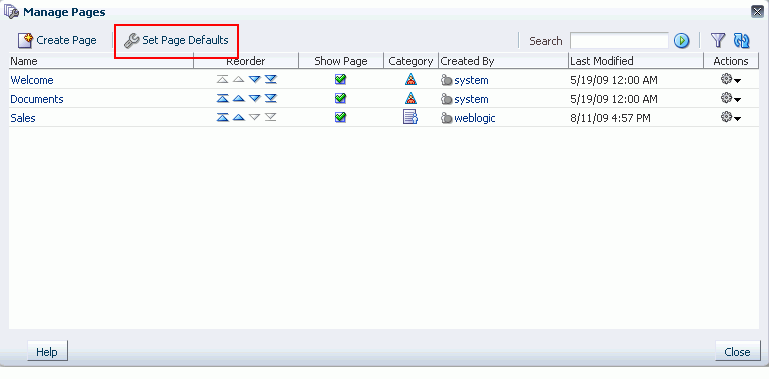Image resolution: width=769 pixels, height=379 pixels.
Task: Open the Help button
Action: click(x=47, y=352)
